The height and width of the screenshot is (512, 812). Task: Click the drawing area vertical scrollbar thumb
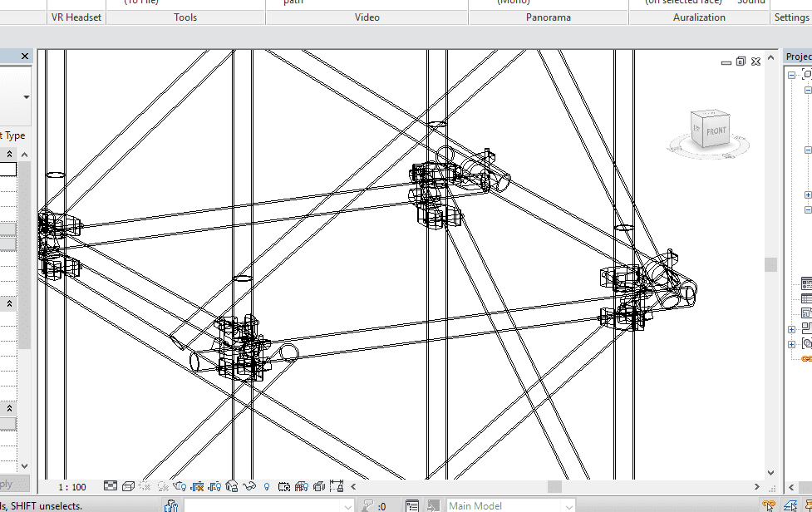pyautogui.click(x=770, y=264)
